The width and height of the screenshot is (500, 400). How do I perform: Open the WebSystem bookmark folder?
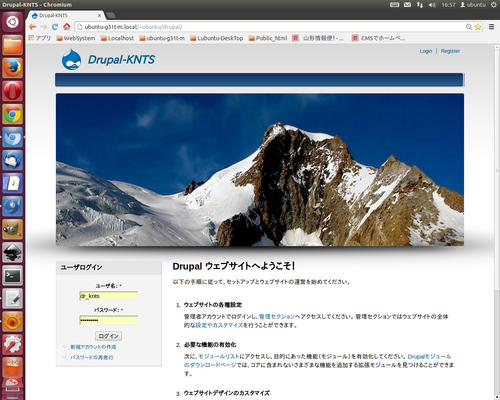(76, 38)
